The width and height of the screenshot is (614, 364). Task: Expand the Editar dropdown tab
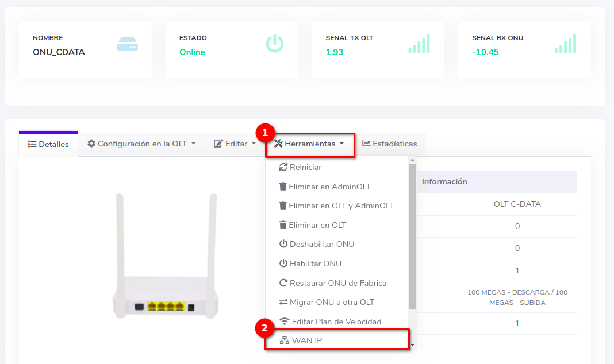click(235, 144)
